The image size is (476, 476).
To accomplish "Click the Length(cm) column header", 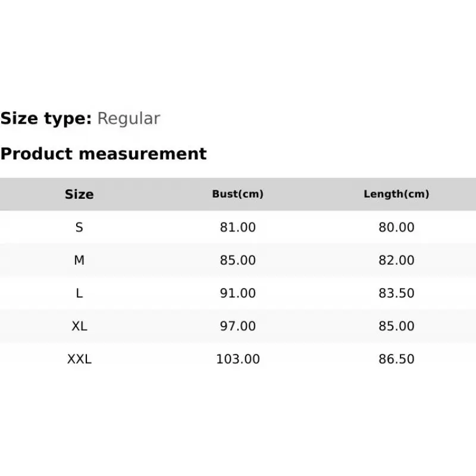I will [396, 194].
